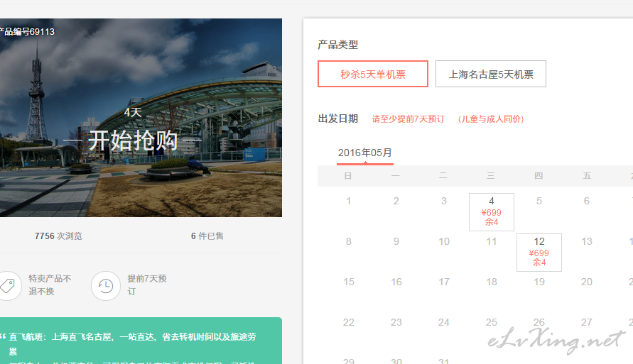Click day 17 in the calendar
This screenshot has width=633, height=364.
coord(444,282)
